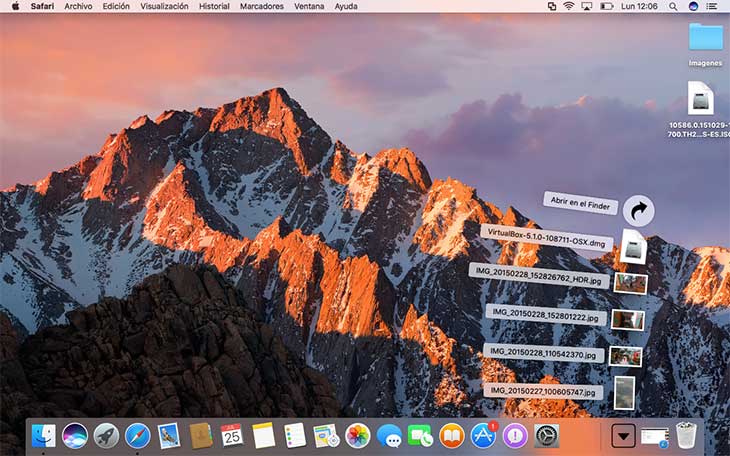Open VirtualBox-5.1.0-108711-OSX.dmg label in stack

[x=546, y=238]
